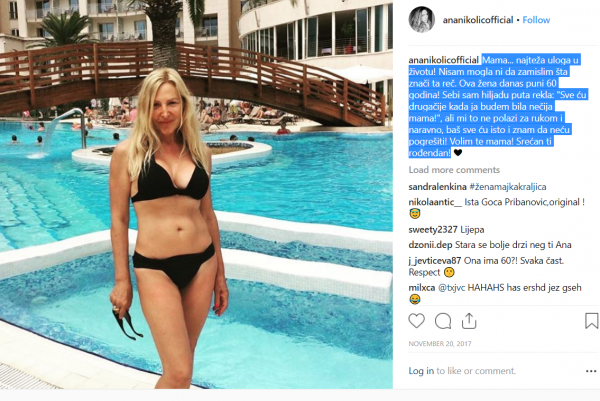Save post with the bookmark icon
This screenshot has height=401, width=600.
point(591,321)
